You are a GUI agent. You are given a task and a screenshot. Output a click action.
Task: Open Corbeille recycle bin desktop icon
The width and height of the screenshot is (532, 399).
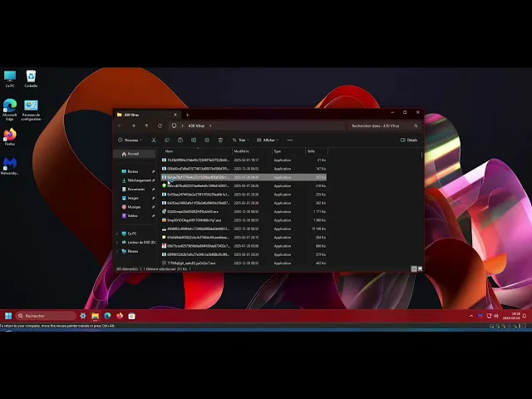pos(31,79)
